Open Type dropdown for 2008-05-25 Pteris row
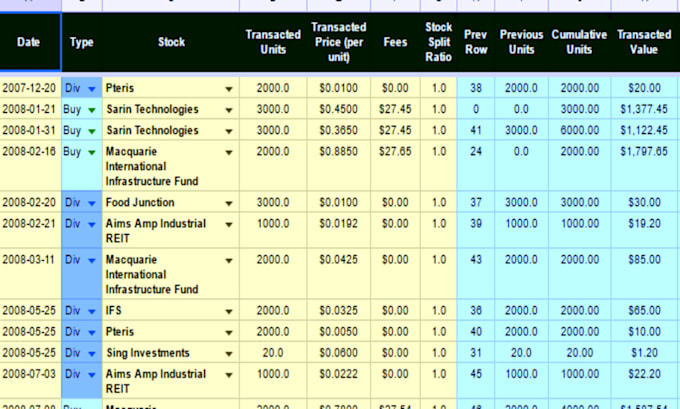Image resolution: width=680 pixels, height=409 pixels. tap(92, 333)
